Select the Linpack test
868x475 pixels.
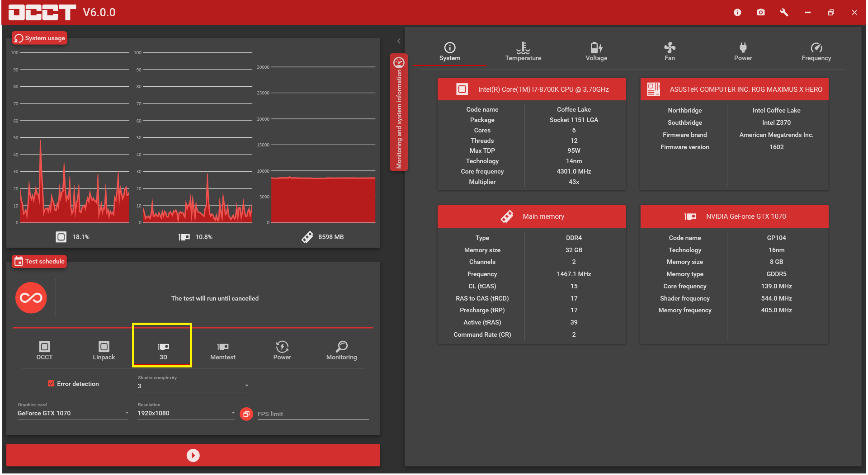pos(104,351)
